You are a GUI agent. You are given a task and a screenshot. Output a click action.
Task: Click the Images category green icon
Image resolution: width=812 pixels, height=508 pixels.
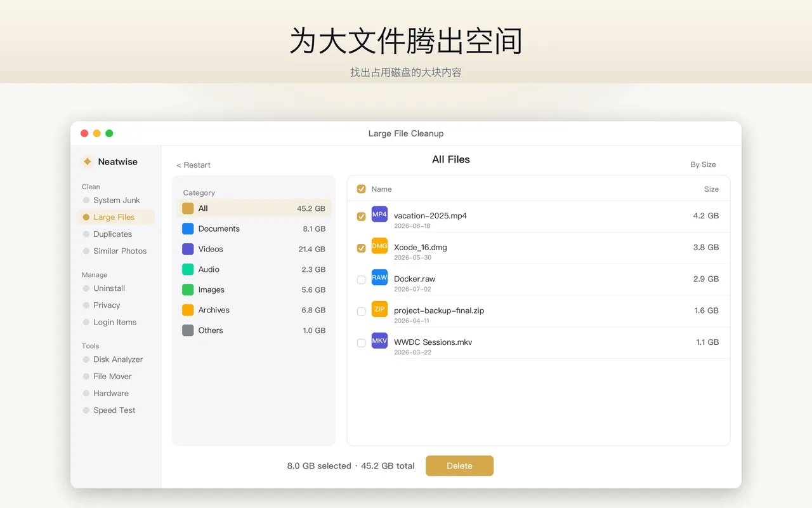pos(188,290)
